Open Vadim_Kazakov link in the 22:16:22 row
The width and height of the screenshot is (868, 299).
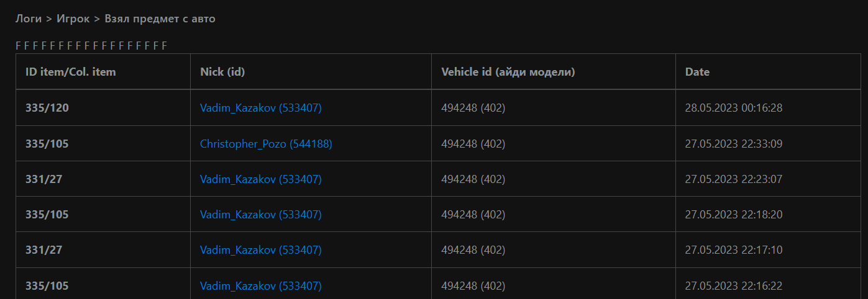click(260, 286)
